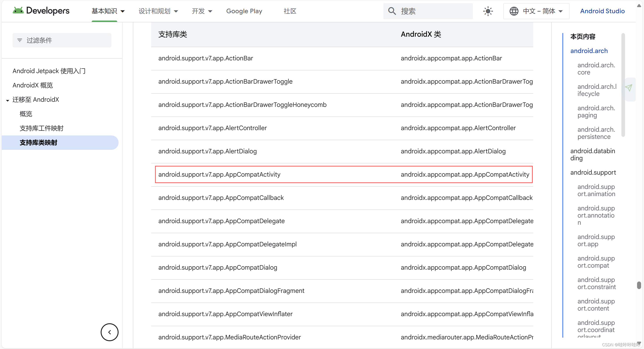644x349 pixels.
Task: Select 支持库工件映射 in the sidebar
Action: (x=42, y=128)
